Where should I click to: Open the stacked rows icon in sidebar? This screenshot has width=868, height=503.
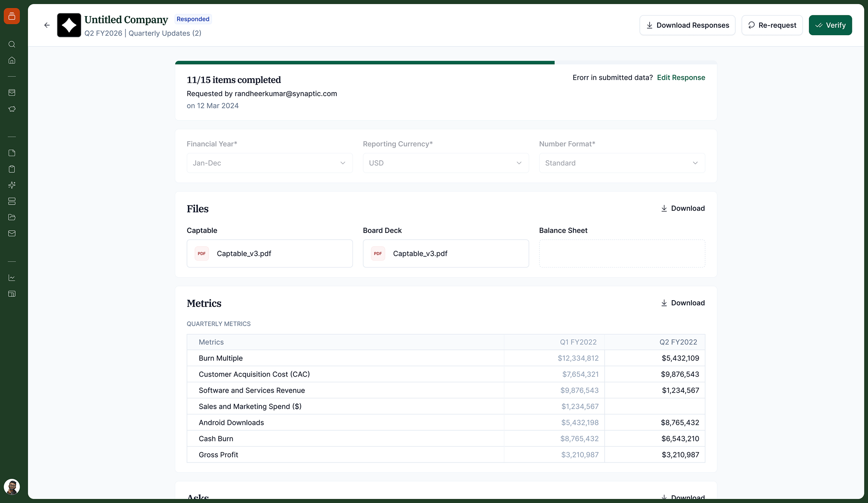[12, 201]
